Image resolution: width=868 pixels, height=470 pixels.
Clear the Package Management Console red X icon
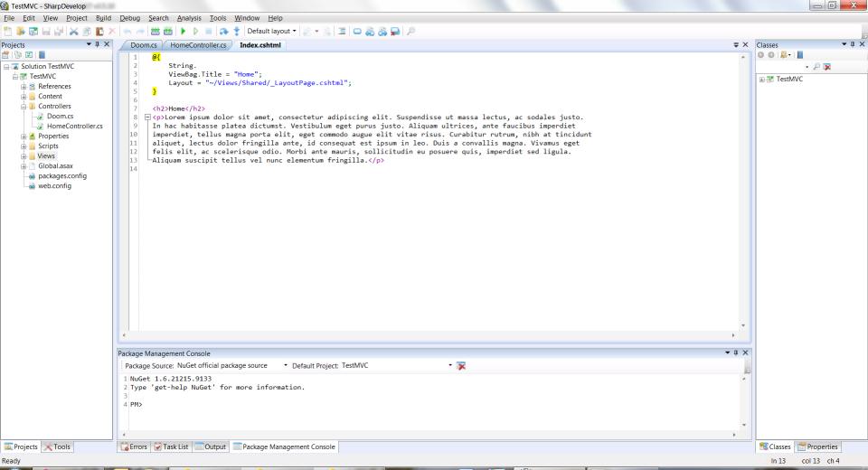461,366
